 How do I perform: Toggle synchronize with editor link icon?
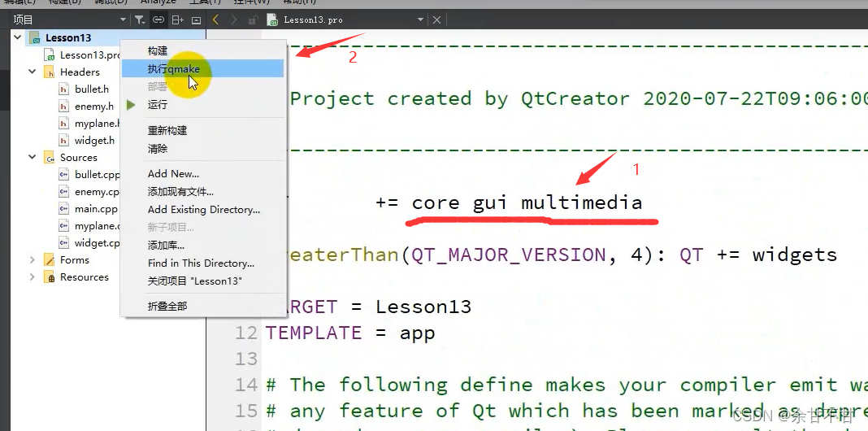coord(158,20)
